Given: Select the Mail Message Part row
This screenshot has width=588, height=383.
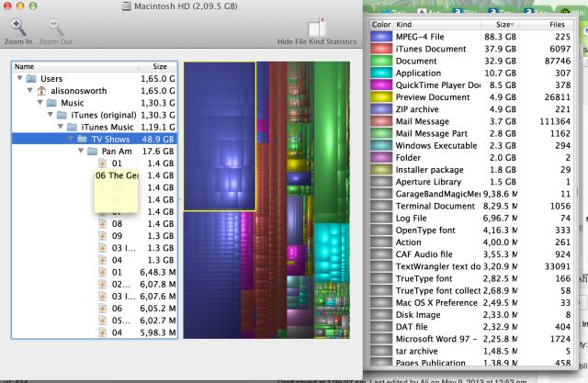Looking at the screenshot, I should [471, 133].
